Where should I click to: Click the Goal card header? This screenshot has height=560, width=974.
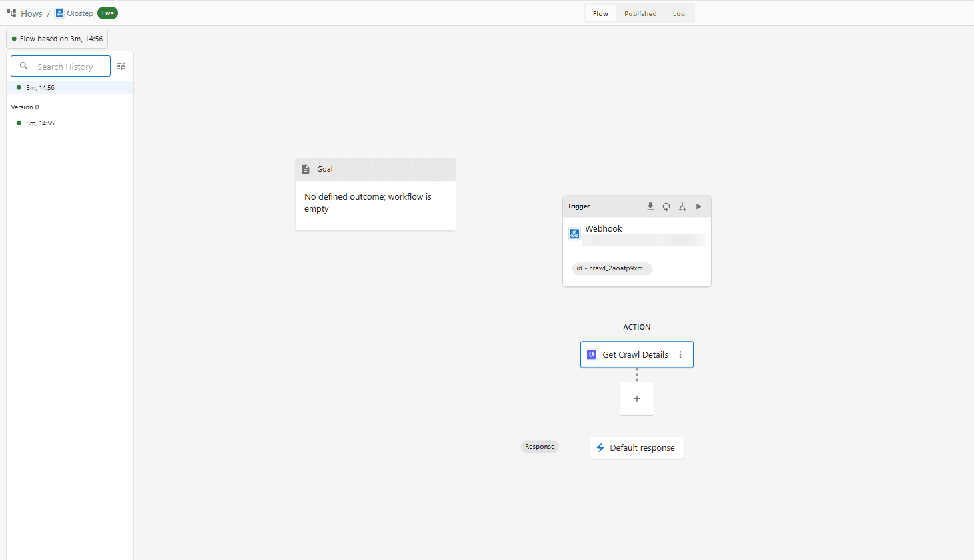point(376,170)
